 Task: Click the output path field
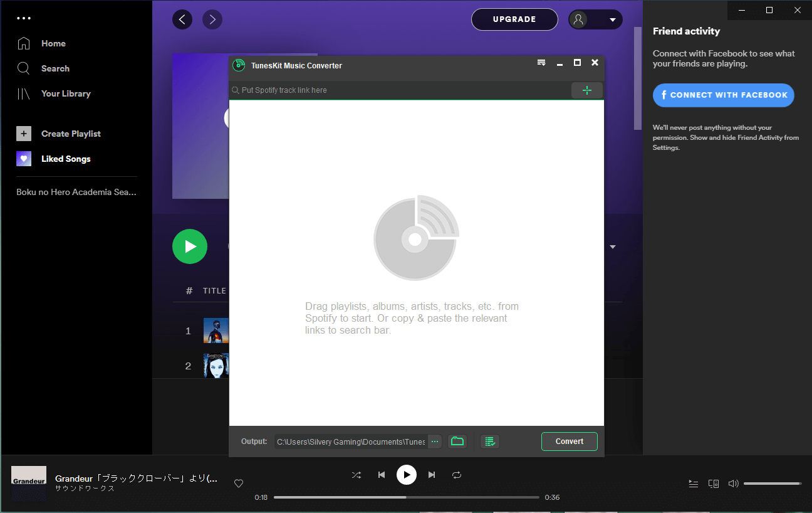click(x=351, y=442)
